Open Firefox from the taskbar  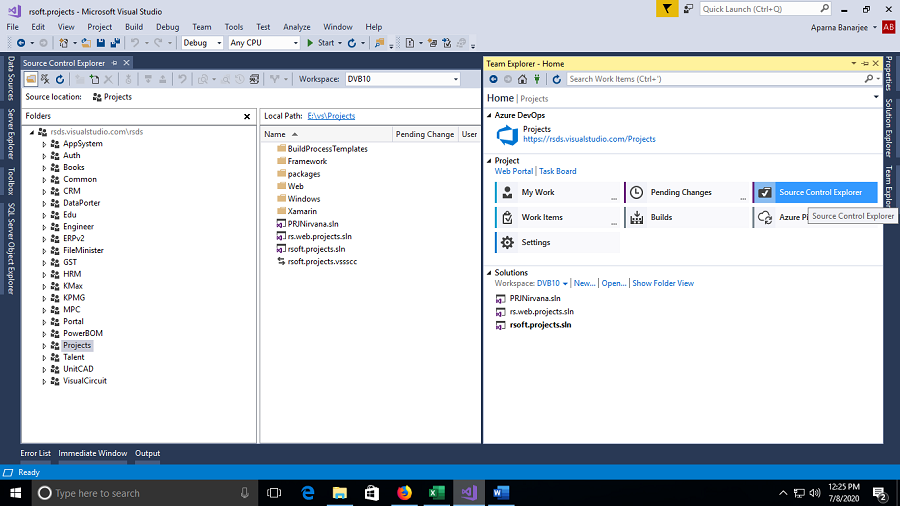point(404,493)
